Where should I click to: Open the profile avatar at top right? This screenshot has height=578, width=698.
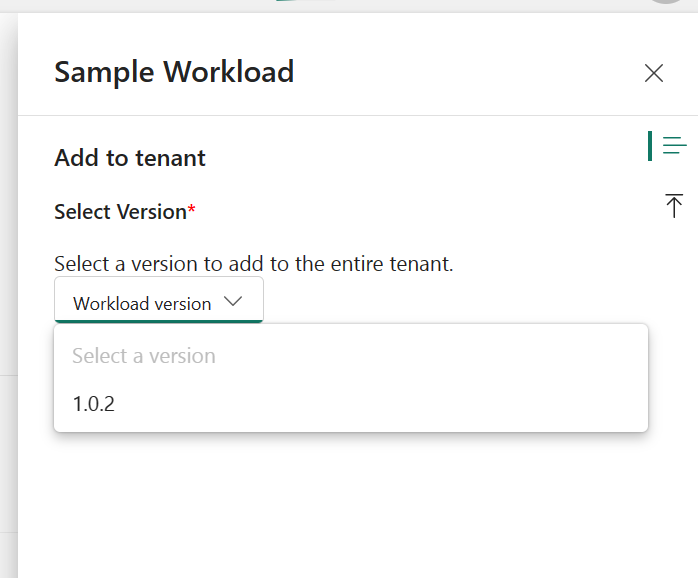(668, 2)
